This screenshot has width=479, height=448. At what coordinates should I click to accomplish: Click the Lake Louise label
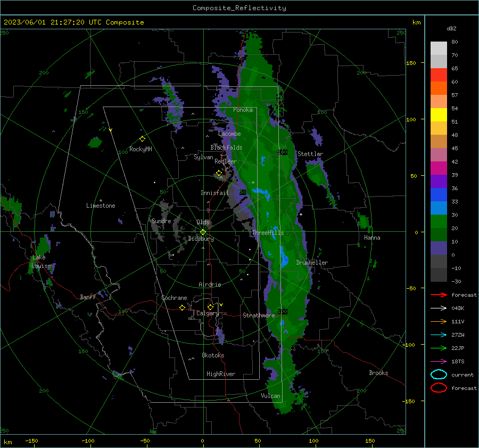pos(41,262)
